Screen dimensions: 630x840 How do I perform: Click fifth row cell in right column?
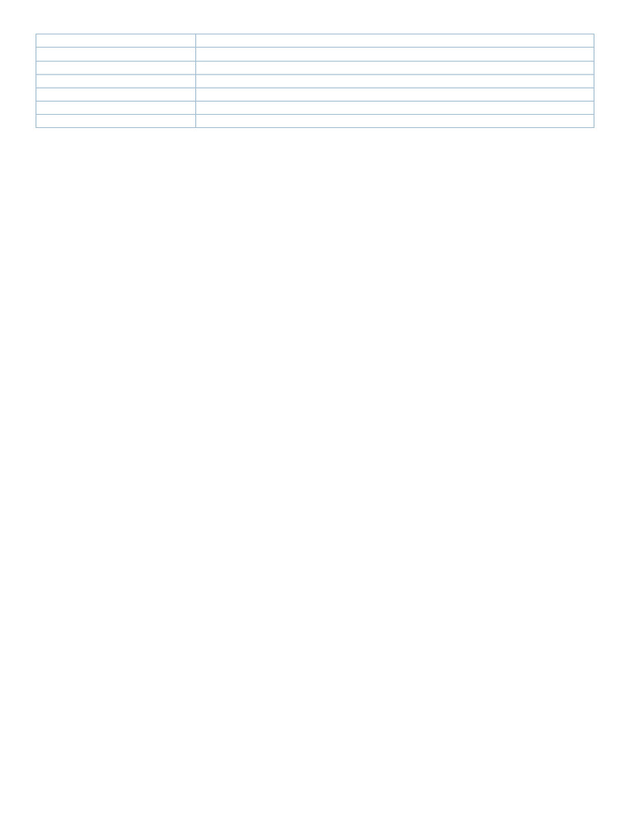point(395,94)
